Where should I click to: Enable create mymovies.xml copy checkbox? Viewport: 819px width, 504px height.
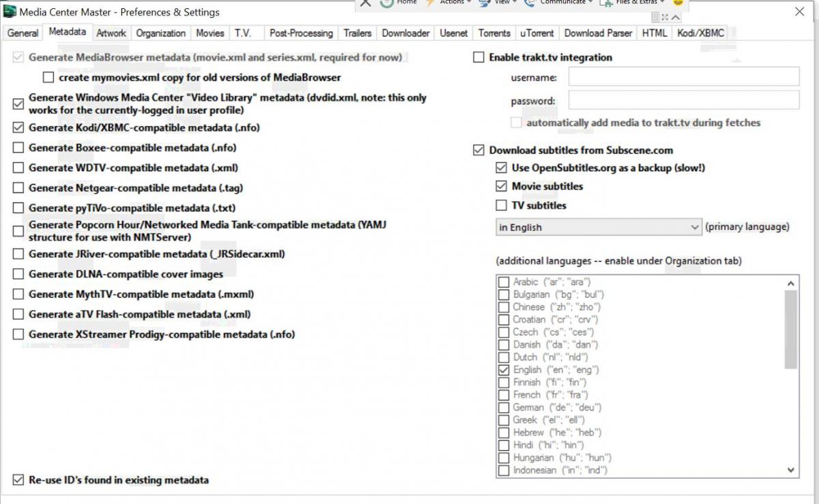pos(48,78)
